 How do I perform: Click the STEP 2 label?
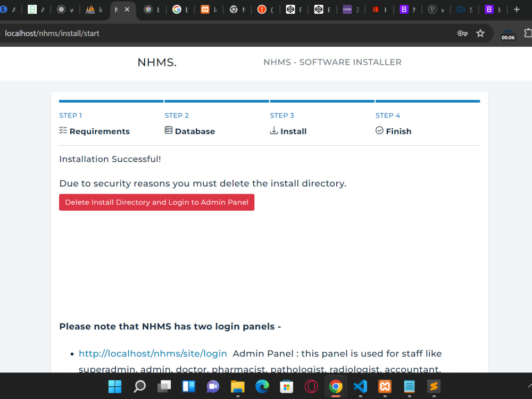(177, 115)
